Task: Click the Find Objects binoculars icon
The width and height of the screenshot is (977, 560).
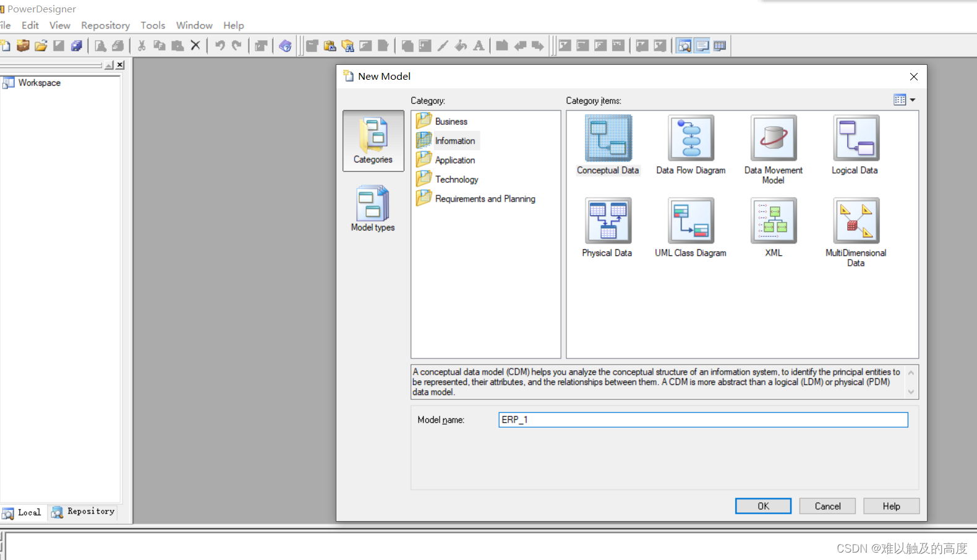Action: [x=348, y=46]
